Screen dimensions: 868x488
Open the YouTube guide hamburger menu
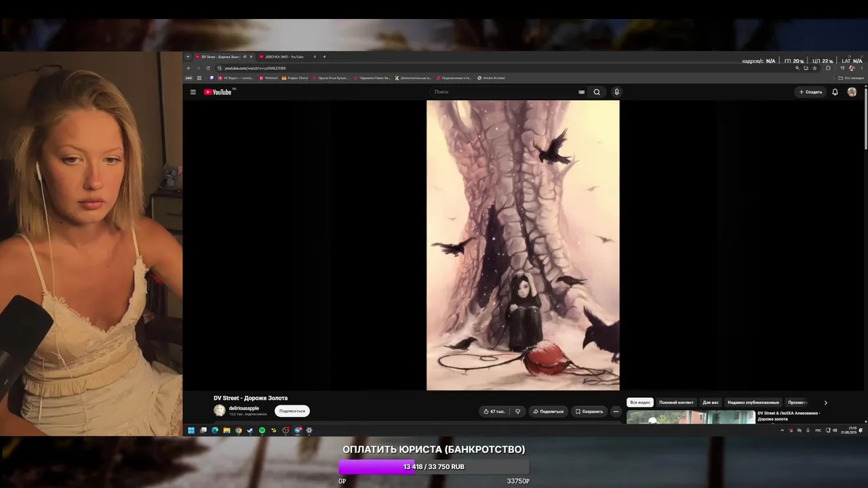pos(193,92)
